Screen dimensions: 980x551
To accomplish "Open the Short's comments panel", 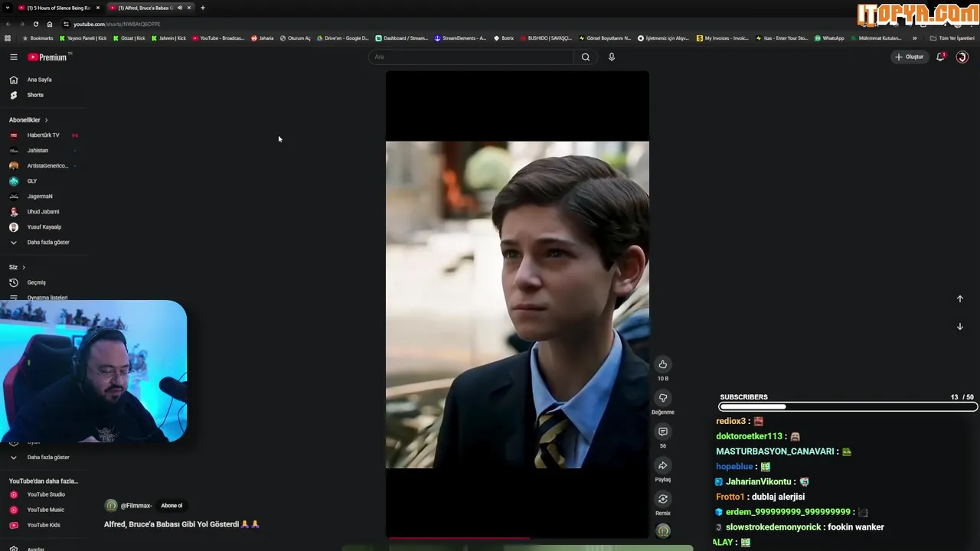I will [663, 432].
